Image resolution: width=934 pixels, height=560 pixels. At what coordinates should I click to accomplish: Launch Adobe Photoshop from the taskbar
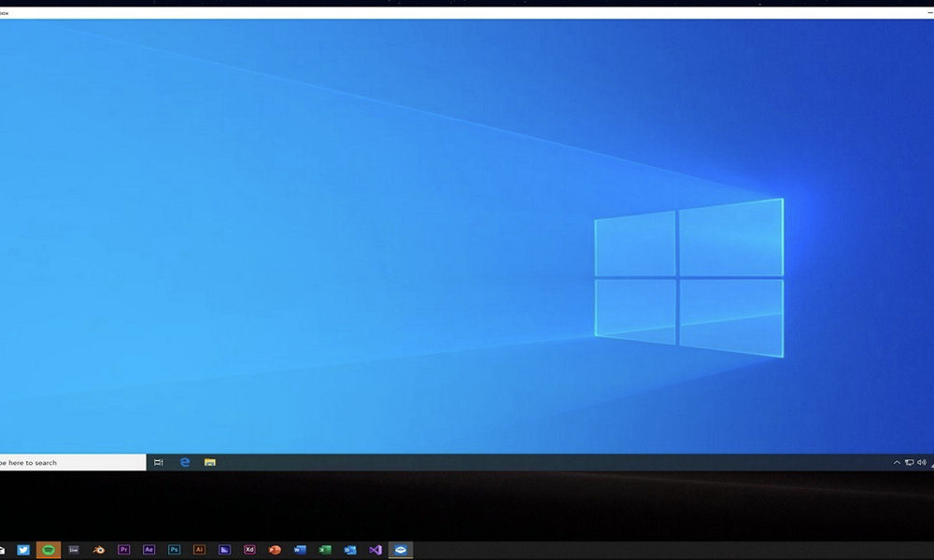174,550
